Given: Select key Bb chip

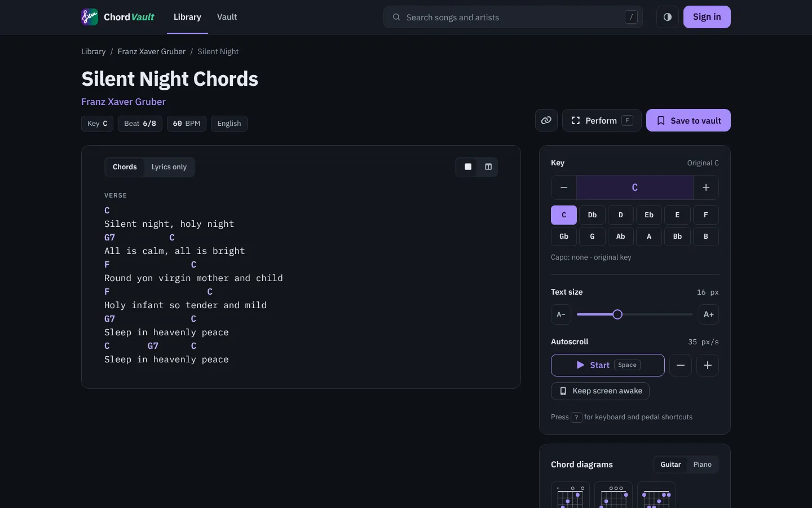Looking at the screenshot, I should 677,237.
